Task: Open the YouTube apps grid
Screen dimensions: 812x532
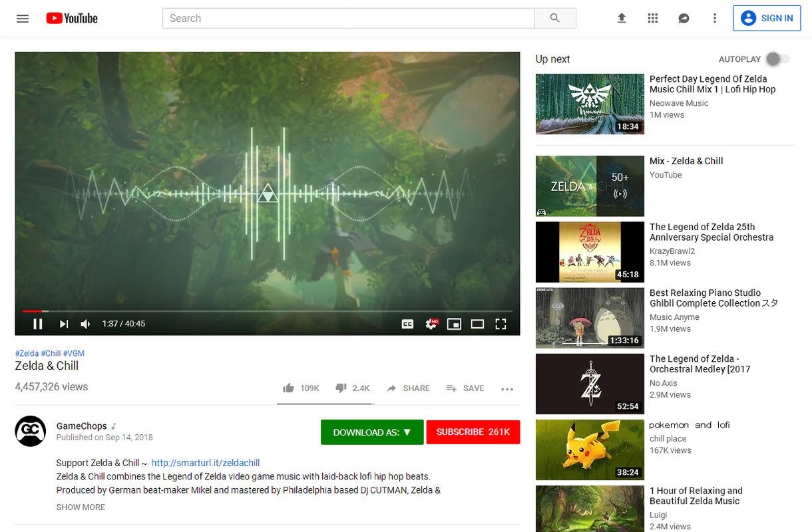Action: tap(653, 19)
